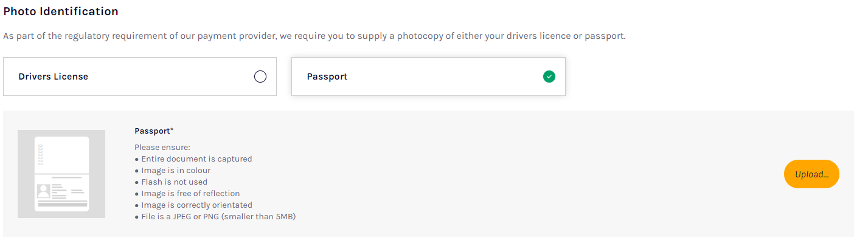Click the regulatory requirement description text
This screenshot has height=249, width=868.
coord(314,36)
